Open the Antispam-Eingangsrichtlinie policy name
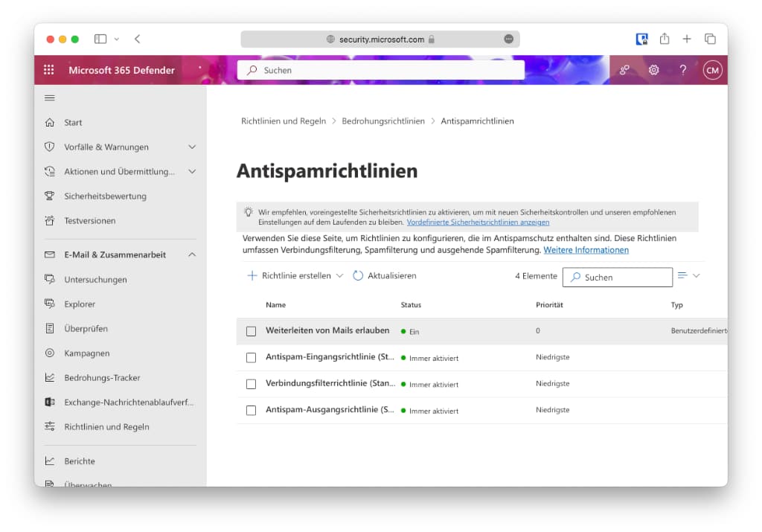This screenshot has height=532, width=762. pos(330,356)
